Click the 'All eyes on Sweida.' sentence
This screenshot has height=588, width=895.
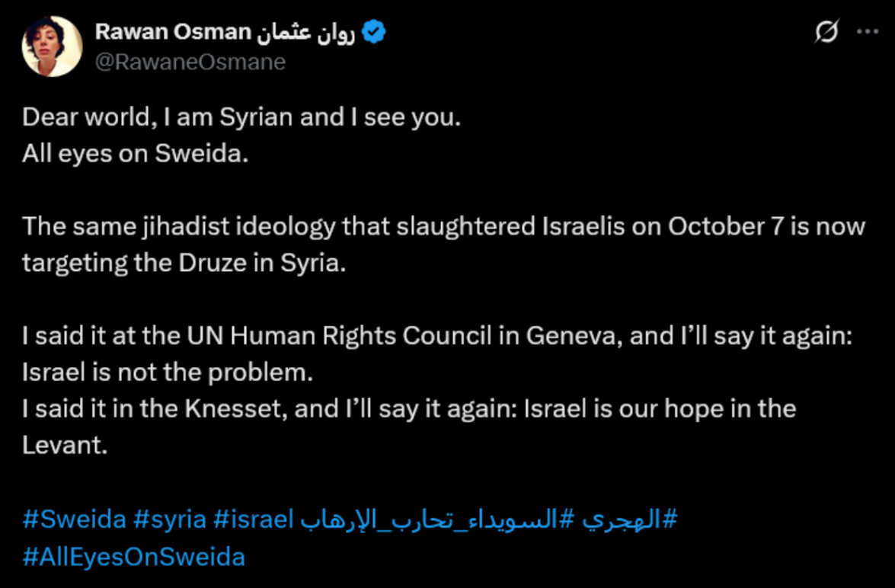tap(136, 154)
